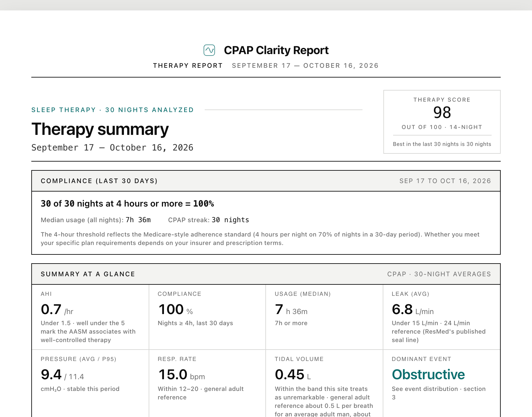
Task: Click the therapy score value 98
Action: 442,112
